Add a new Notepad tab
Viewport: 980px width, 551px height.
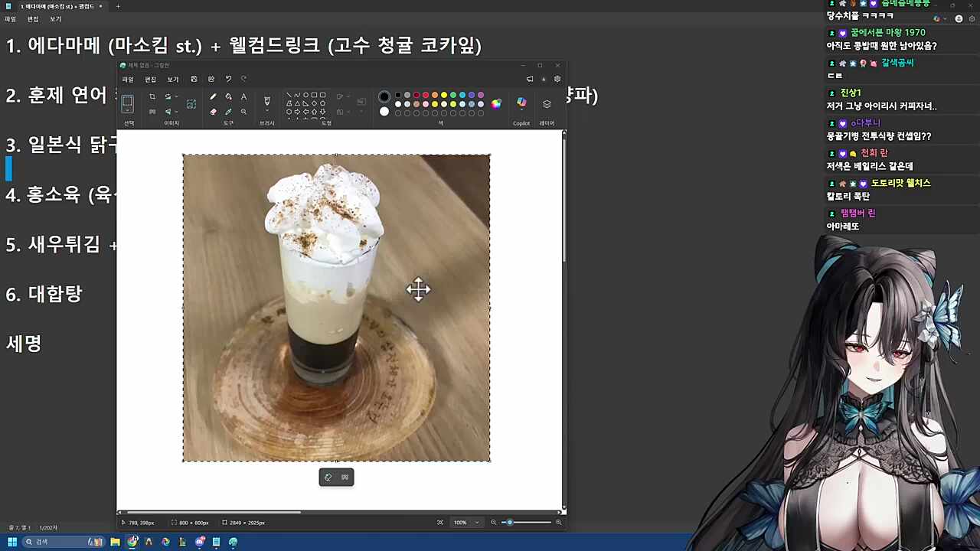pos(118,6)
